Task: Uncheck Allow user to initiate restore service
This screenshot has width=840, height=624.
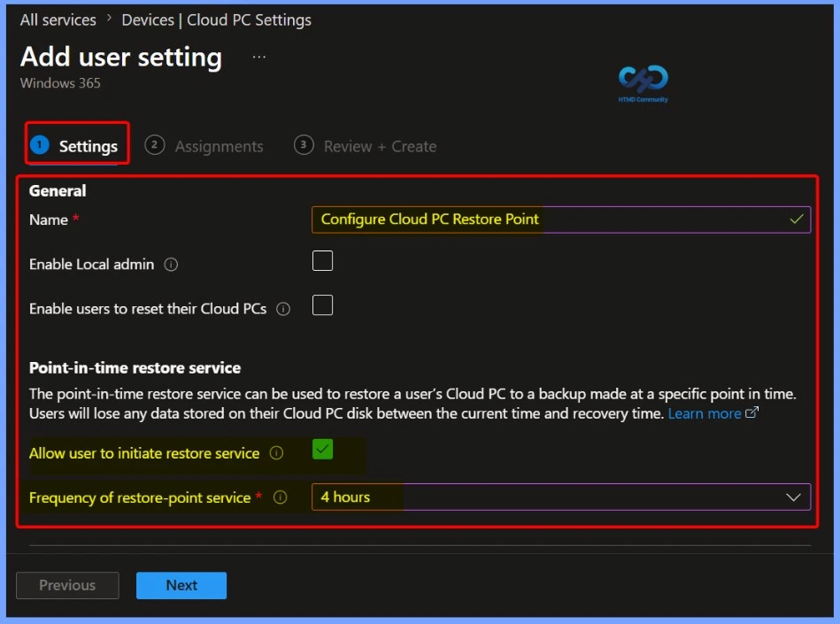Action: point(322,449)
